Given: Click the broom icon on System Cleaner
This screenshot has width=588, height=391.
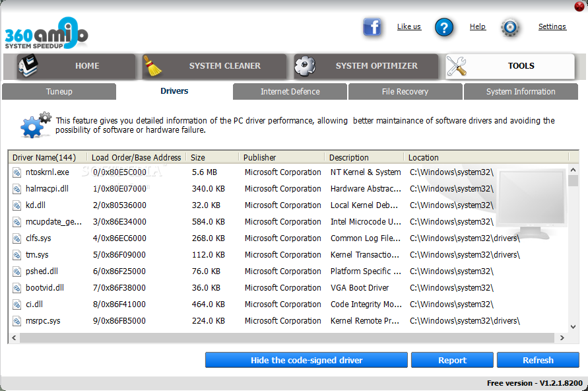Looking at the screenshot, I should pos(152,66).
